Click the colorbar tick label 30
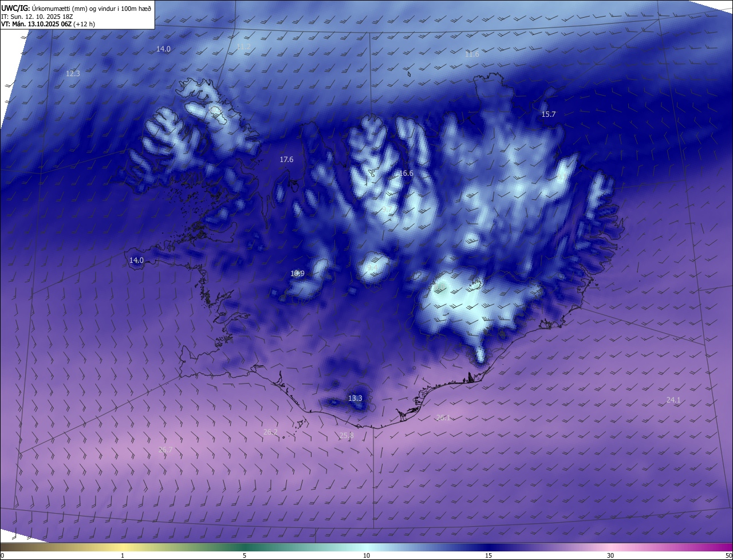 (610, 555)
